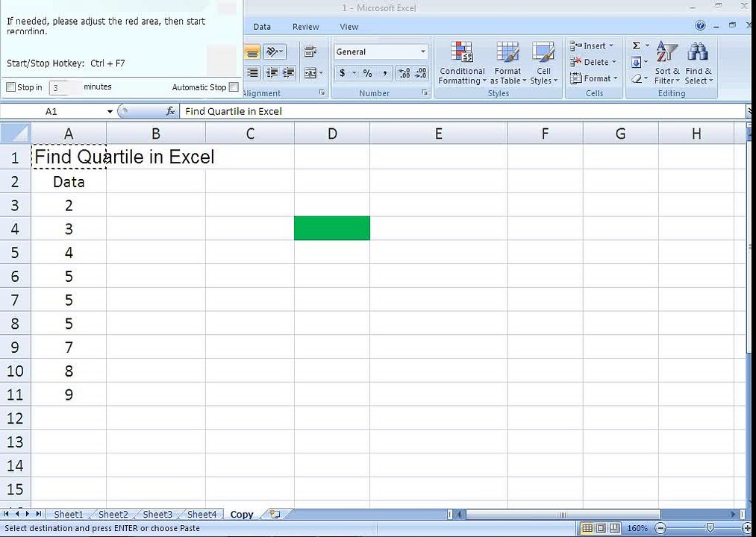Image resolution: width=756 pixels, height=537 pixels.
Task: Switch to Sheet2 tab
Action: [x=113, y=515]
